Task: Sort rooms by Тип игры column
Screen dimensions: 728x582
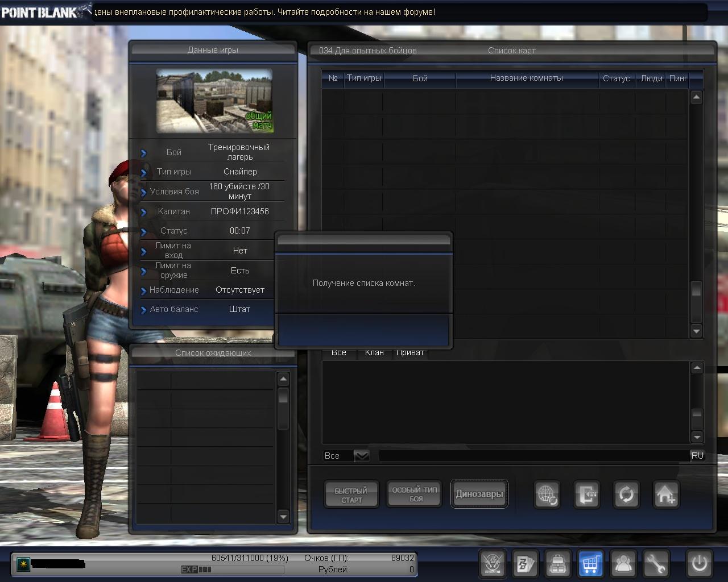Action: (364, 78)
